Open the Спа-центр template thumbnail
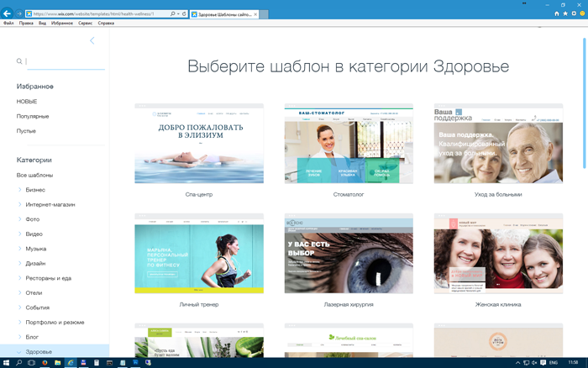This screenshot has width=588, height=368. coord(199,144)
